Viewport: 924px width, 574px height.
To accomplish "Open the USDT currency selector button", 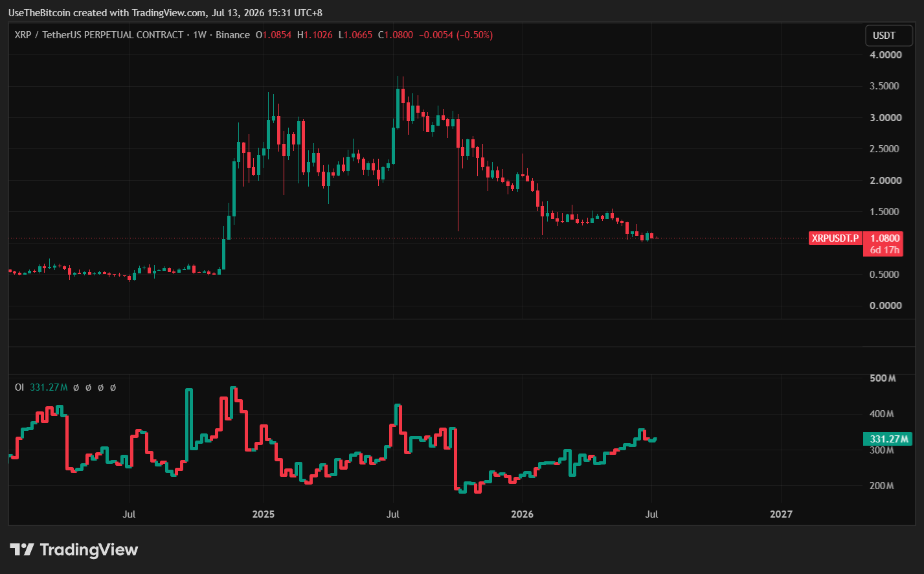I will (888, 36).
